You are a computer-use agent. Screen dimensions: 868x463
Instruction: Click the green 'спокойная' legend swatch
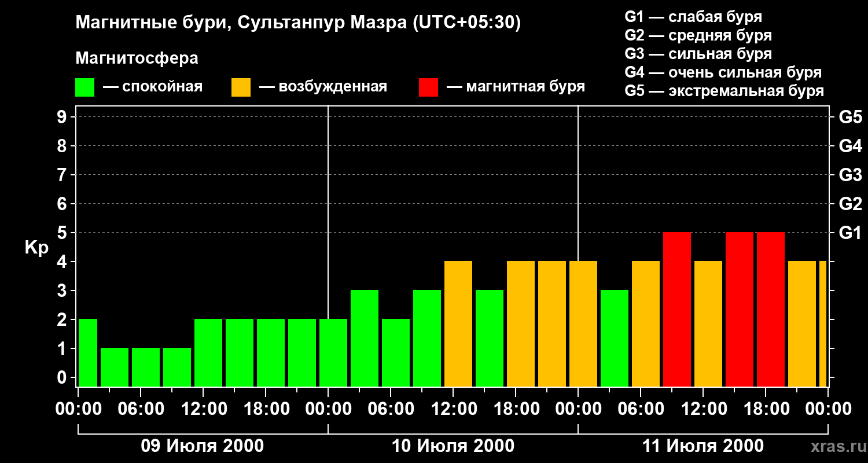click(x=85, y=87)
